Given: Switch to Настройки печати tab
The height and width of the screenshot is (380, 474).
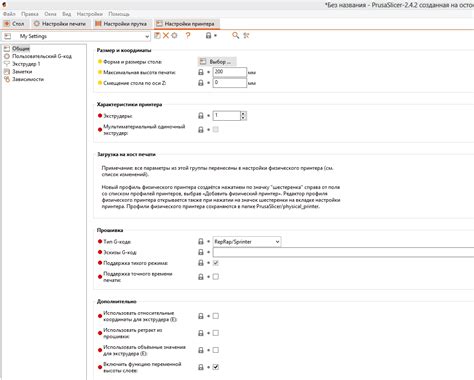Looking at the screenshot, I should pyautogui.click(x=60, y=24).
